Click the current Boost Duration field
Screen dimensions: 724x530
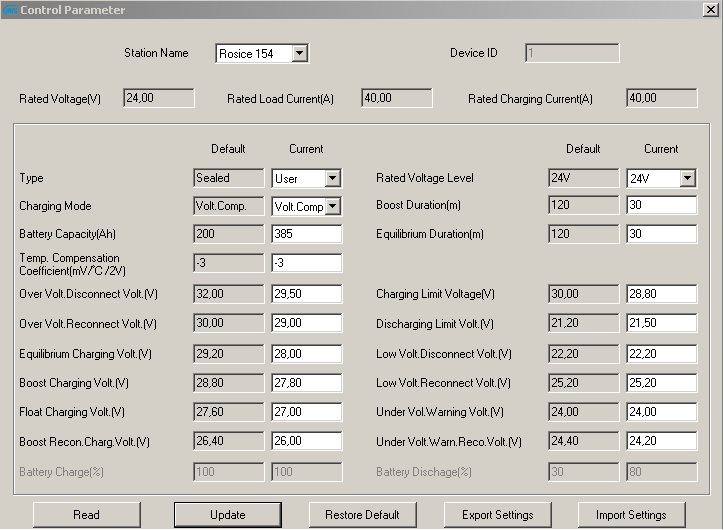pos(661,205)
